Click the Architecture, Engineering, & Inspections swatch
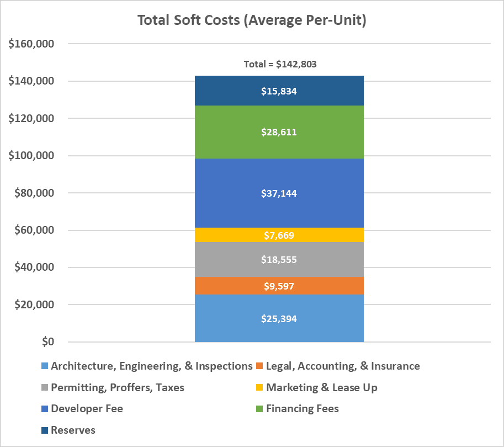The height and width of the screenshot is (447, 504). (x=45, y=366)
